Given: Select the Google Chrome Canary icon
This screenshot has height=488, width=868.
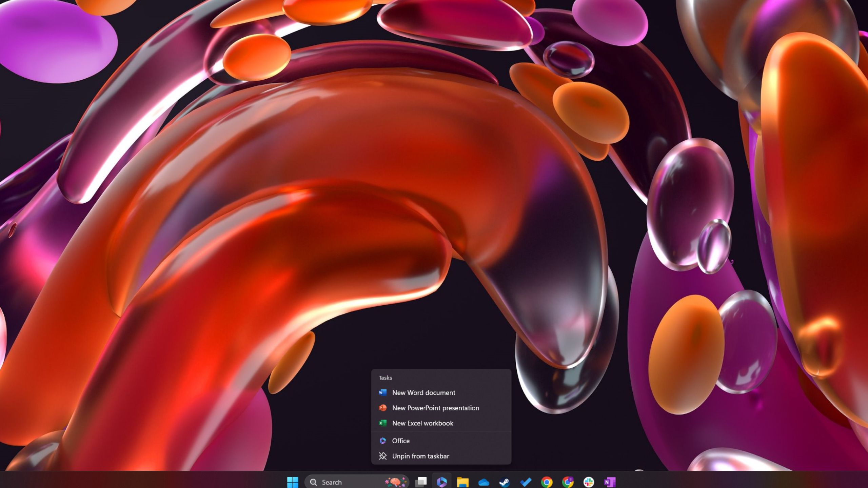Looking at the screenshot, I should tap(568, 482).
